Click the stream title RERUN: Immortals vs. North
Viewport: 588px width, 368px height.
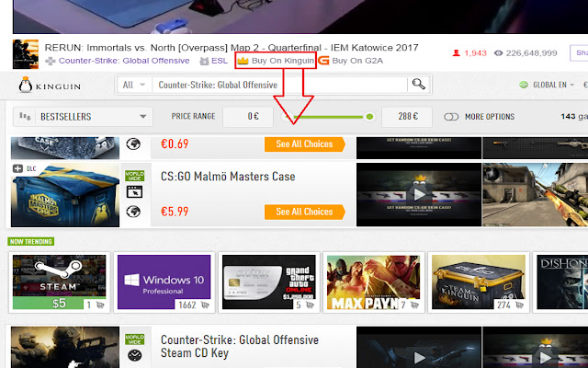tap(232, 48)
